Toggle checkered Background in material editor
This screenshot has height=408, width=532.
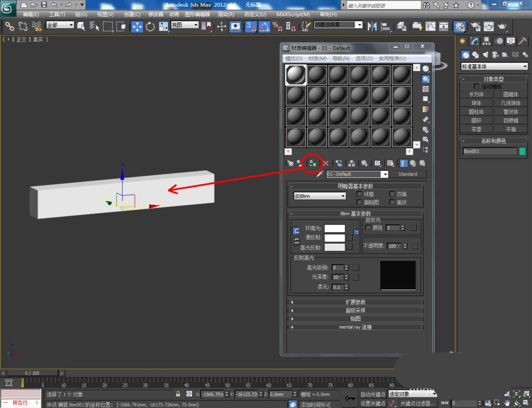point(426,89)
